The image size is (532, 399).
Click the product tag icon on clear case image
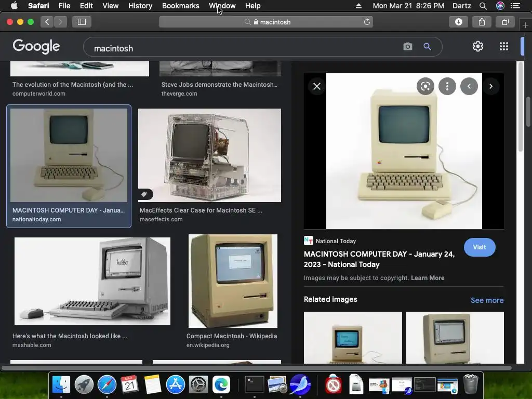point(144,194)
